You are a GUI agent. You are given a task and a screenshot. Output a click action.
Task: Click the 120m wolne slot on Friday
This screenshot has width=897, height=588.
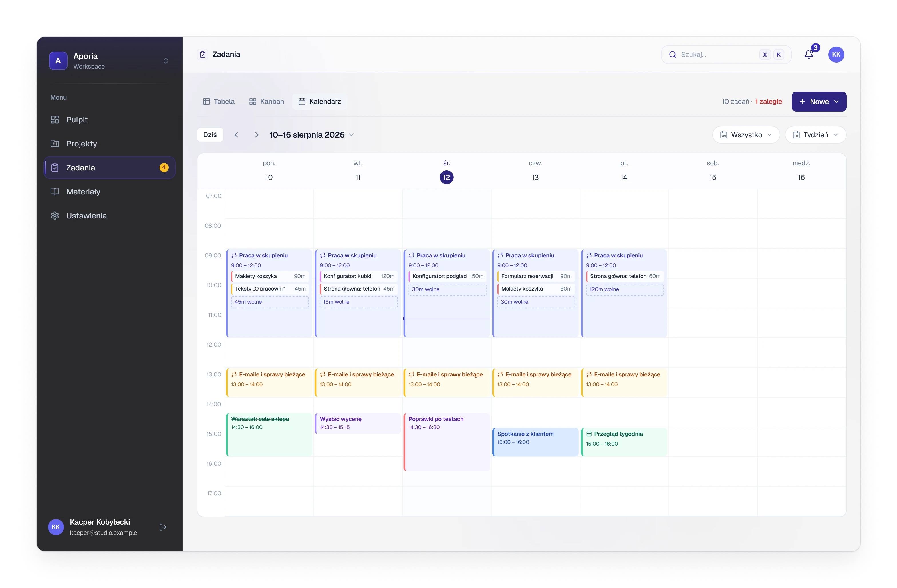(624, 289)
